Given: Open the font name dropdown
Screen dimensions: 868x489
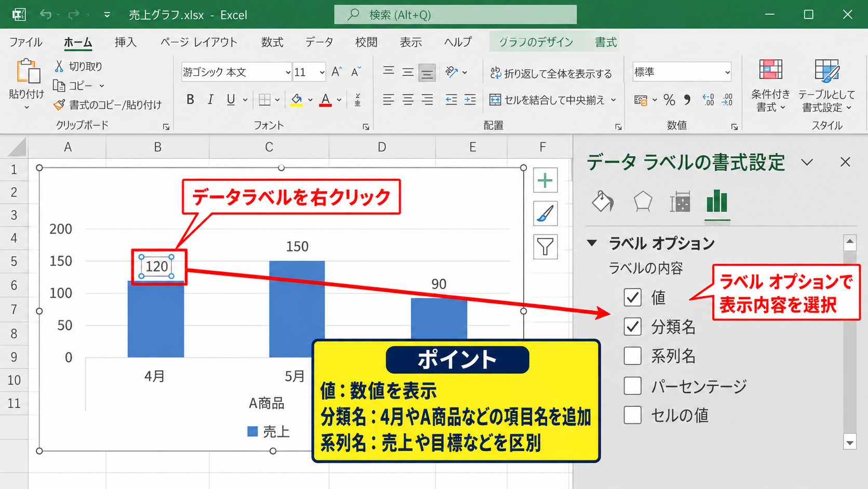Looking at the screenshot, I should point(288,72).
